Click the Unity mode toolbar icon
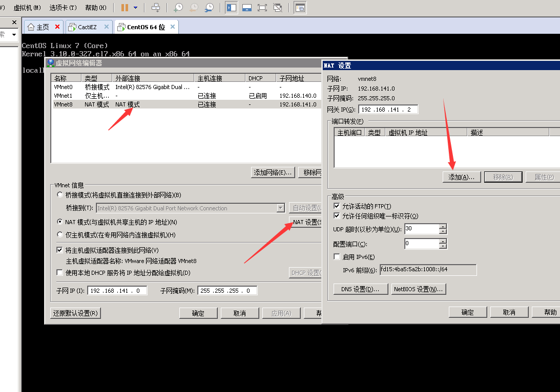The image size is (560, 392). [278, 8]
